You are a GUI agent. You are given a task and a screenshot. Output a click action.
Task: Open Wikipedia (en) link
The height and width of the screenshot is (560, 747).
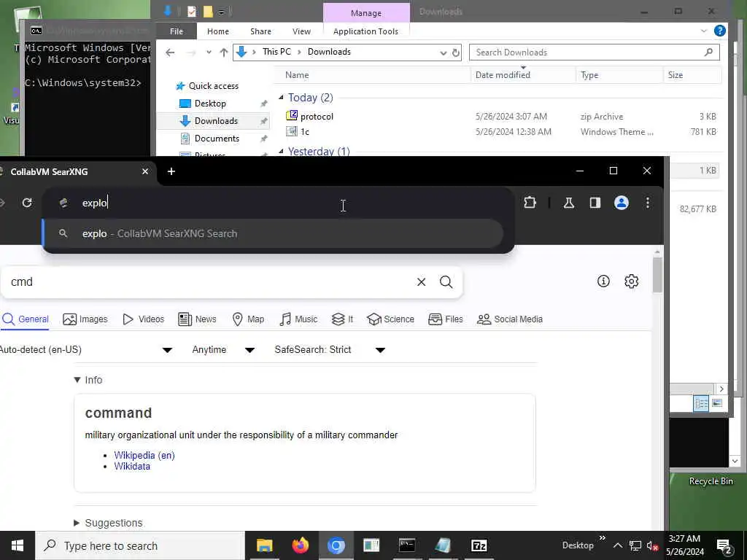144,455
